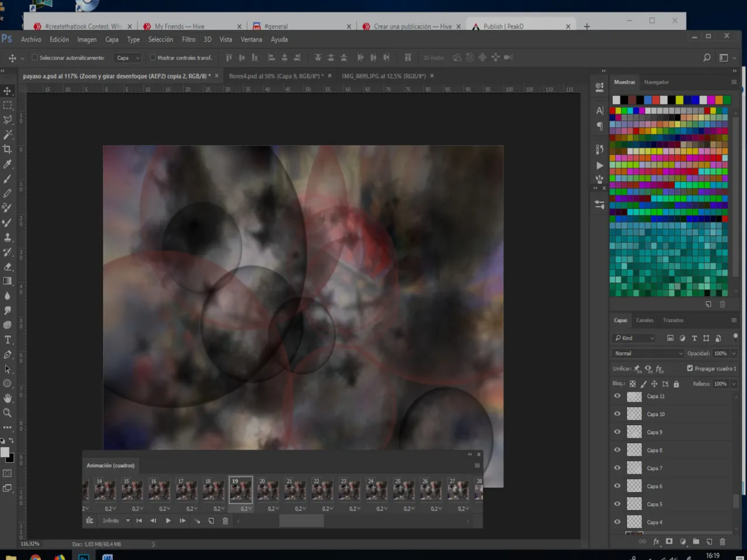The height and width of the screenshot is (560, 747).
Task: Add a layer mask from Layers panel bottom
Action: [669, 541]
